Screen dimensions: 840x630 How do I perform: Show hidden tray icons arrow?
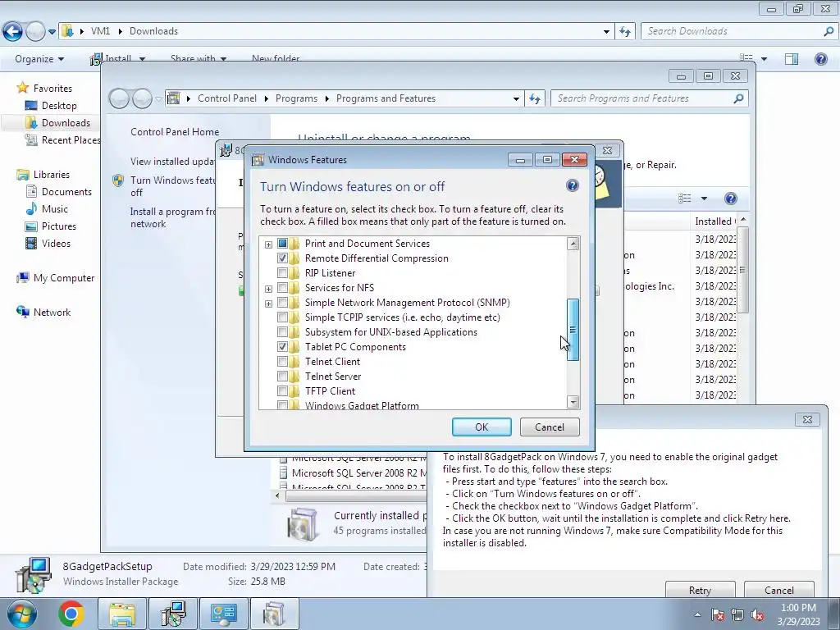click(x=697, y=614)
